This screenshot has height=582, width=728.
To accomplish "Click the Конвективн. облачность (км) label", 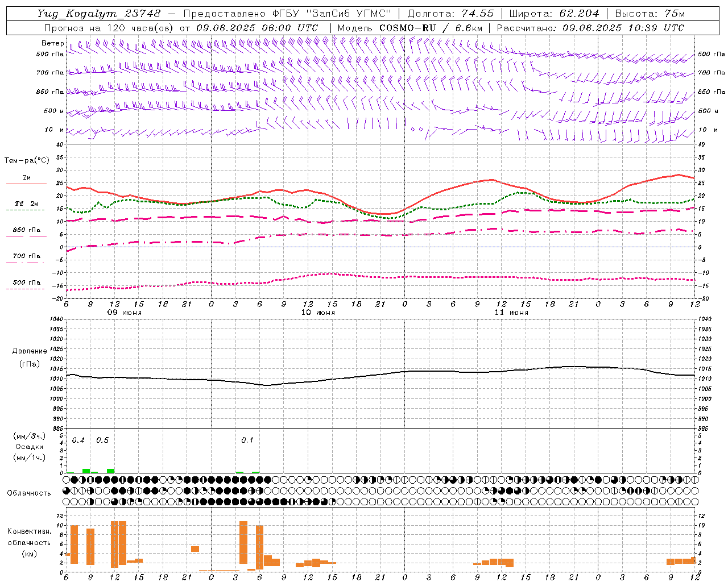I will pos(29,542).
